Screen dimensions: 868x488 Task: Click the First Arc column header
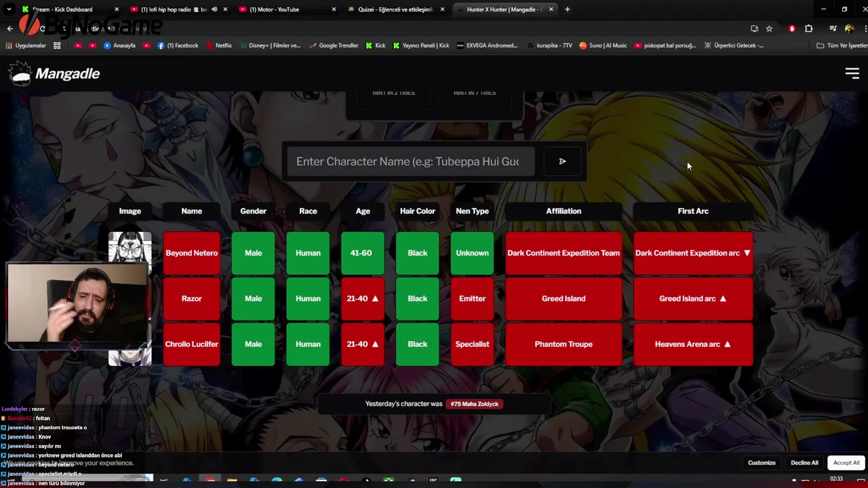point(693,211)
